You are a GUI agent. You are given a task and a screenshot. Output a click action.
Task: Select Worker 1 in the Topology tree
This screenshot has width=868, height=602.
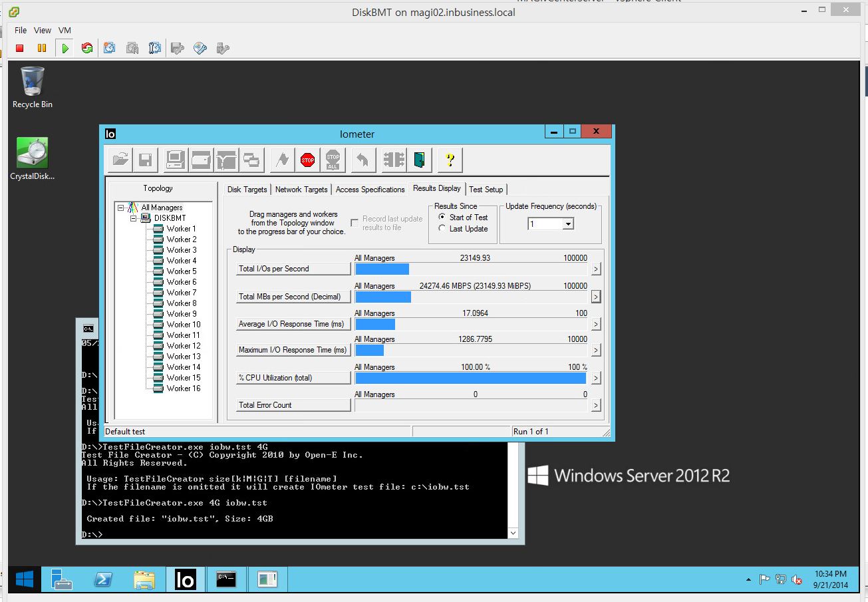click(181, 229)
